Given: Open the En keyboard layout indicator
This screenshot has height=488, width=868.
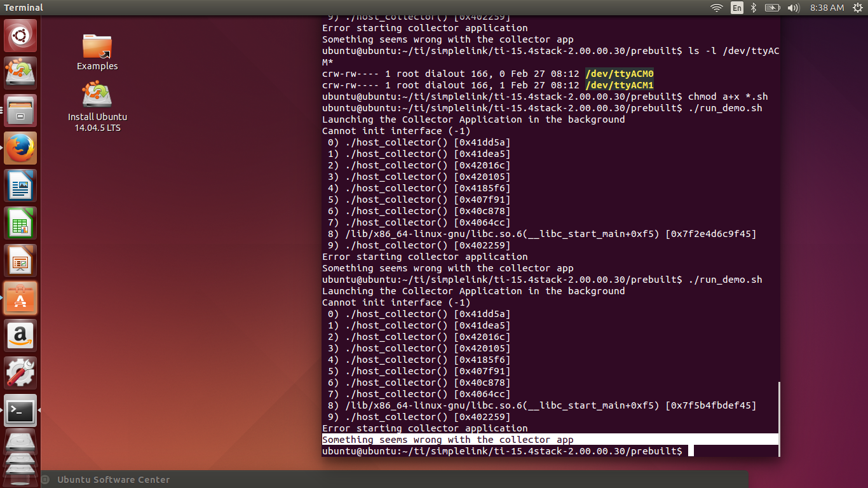Looking at the screenshot, I should tap(737, 8).
